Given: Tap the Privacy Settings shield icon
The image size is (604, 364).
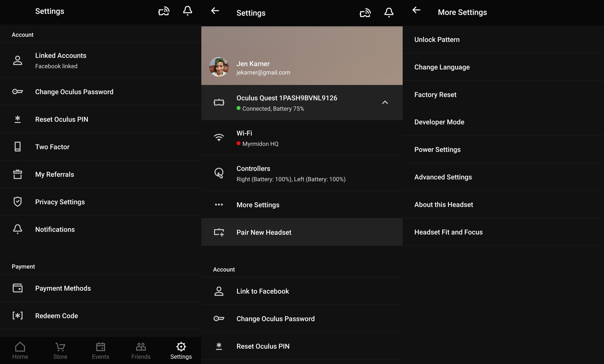Looking at the screenshot, I should pos(18,202).
